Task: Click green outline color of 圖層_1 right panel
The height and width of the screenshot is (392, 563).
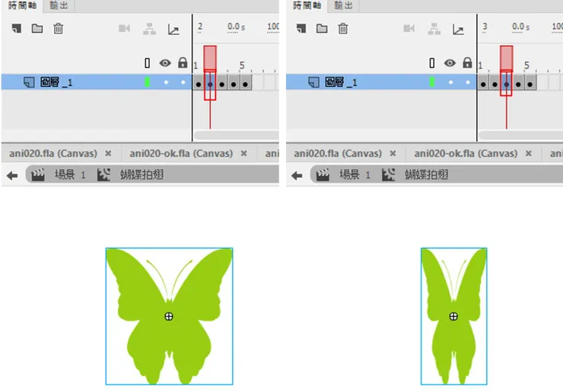Action: pos(432,82)
